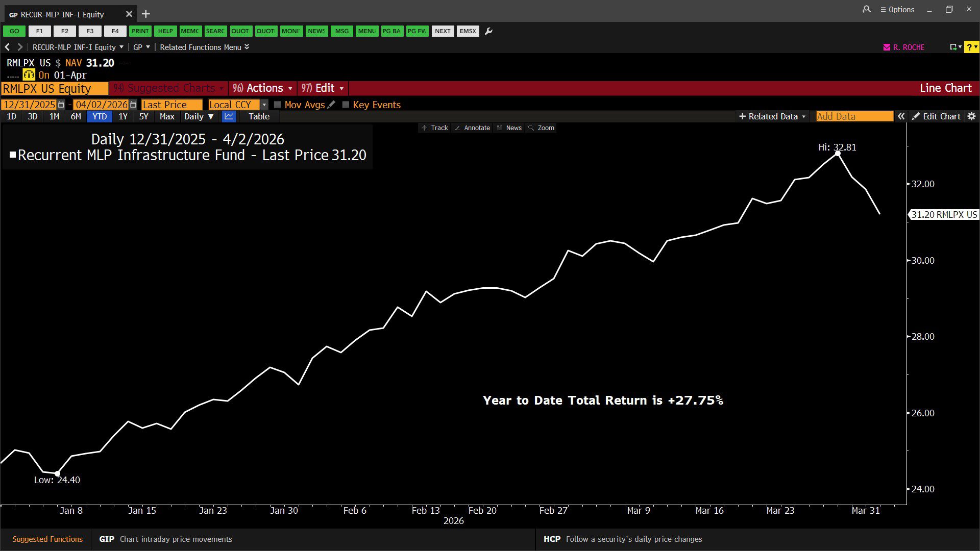Select the Track crosshair tool

click(434, 128)
